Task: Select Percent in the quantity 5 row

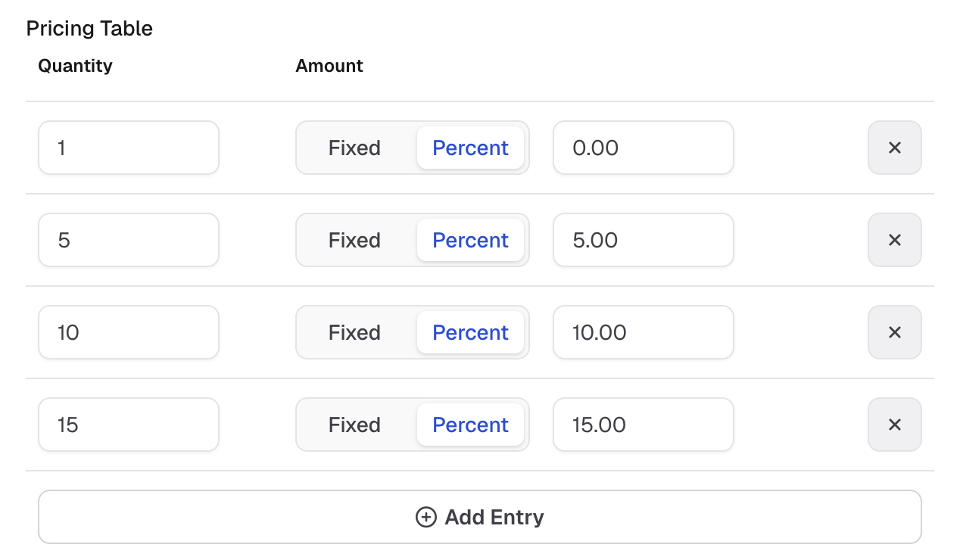Action: 470,240
